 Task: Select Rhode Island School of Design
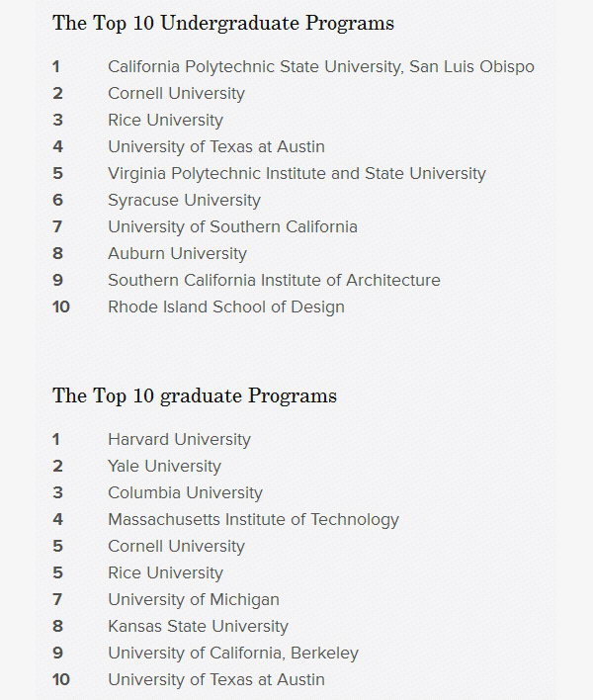[226, 307]
